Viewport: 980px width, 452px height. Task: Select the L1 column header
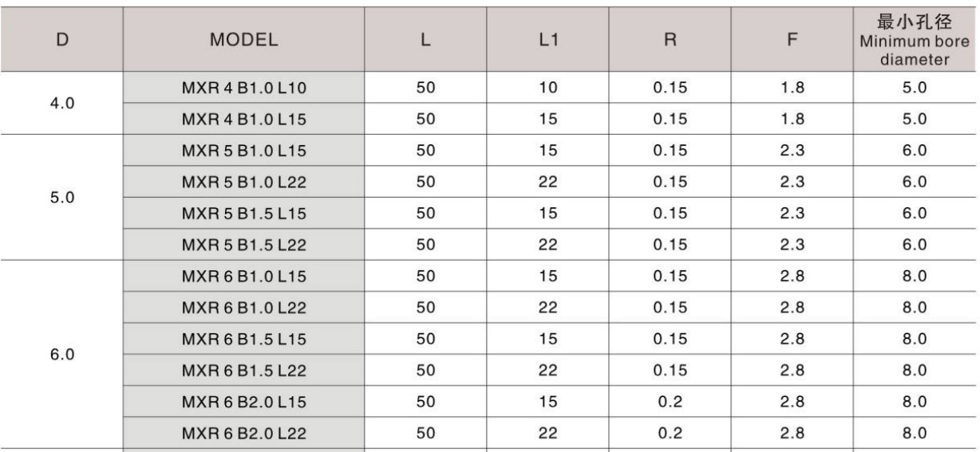click(x=547, y=40)
